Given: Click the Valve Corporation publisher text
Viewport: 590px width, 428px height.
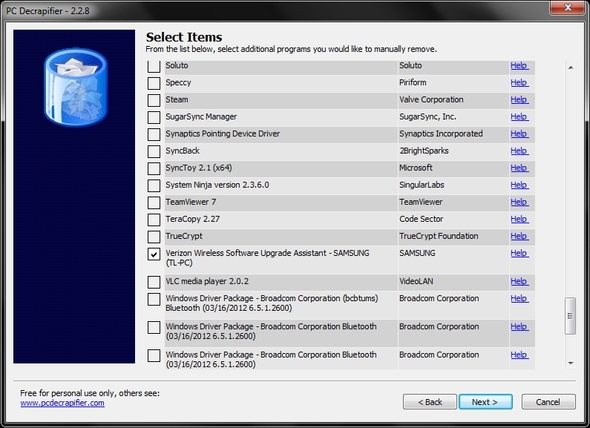Looking at the screenshot, I should [x=431, y=100].
